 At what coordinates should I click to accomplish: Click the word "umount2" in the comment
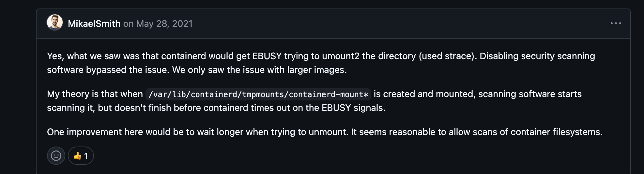(x=340, y=56)
